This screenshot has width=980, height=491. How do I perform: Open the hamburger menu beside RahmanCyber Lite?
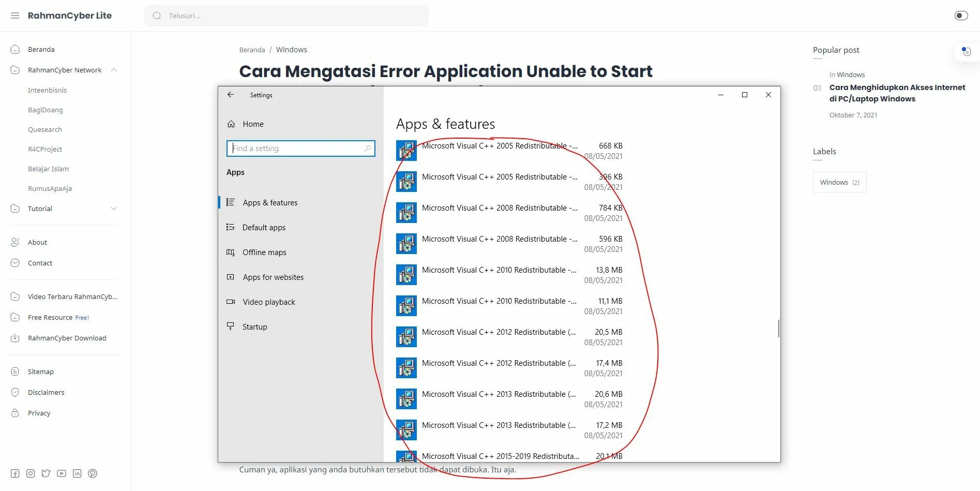(x=15, y=16)
